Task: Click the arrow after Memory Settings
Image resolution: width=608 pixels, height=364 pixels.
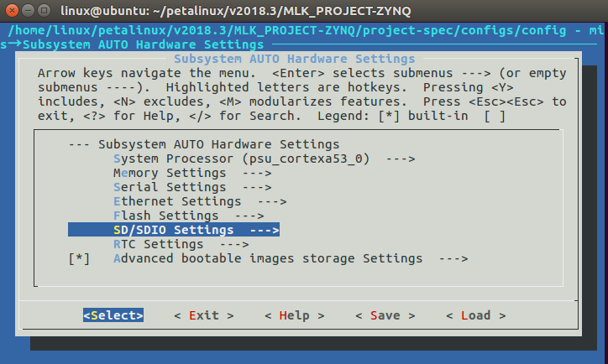Action: tap(257, 173)
